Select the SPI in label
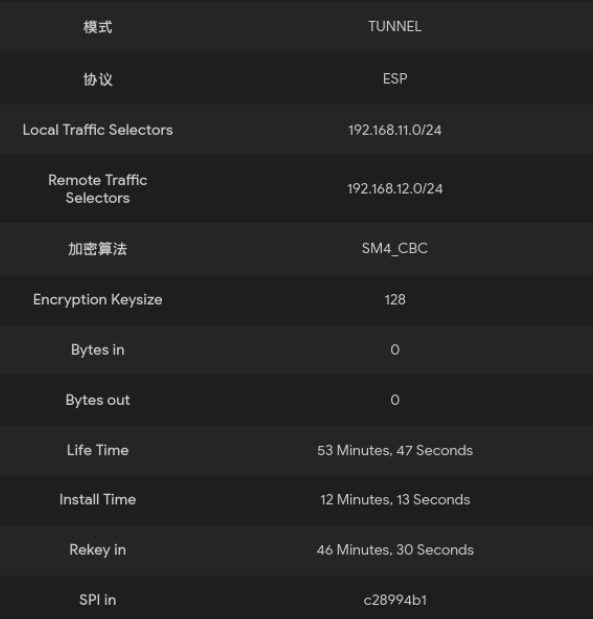The height and width of the screenshot is (619, 593). tap(98, 600)
